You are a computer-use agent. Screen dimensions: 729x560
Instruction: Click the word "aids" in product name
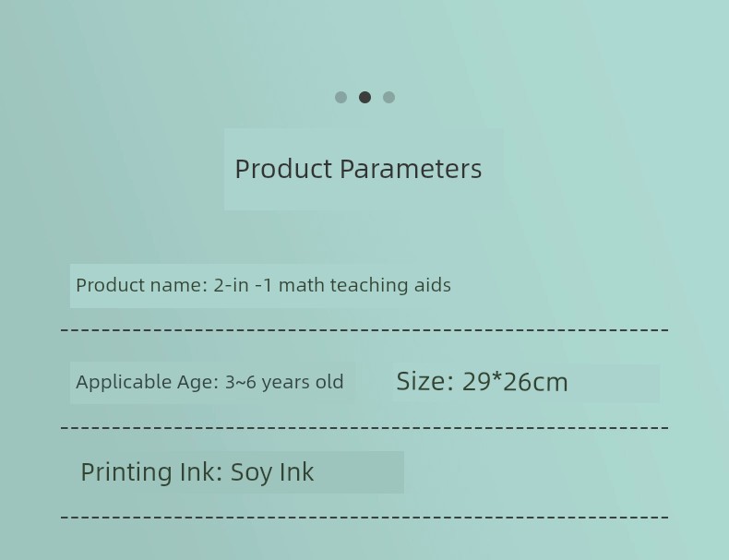click(x=432, y=286)
